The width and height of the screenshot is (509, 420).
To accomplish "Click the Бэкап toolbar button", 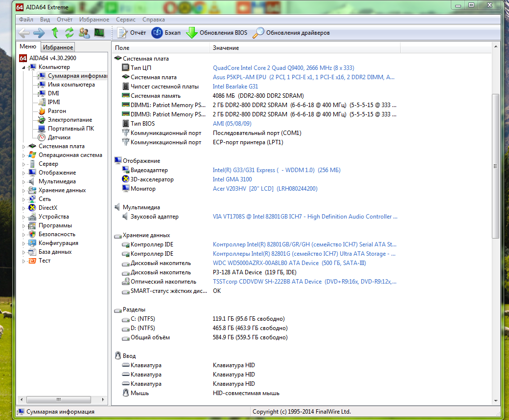I will coord(166,33).
